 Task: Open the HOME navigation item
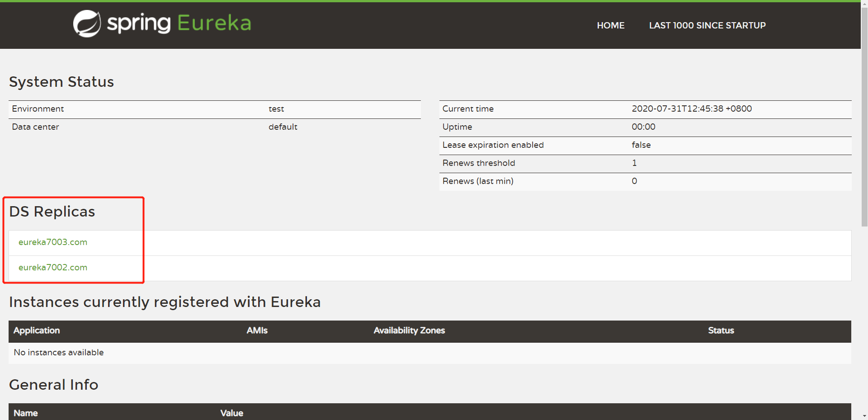tap(610, 25)
